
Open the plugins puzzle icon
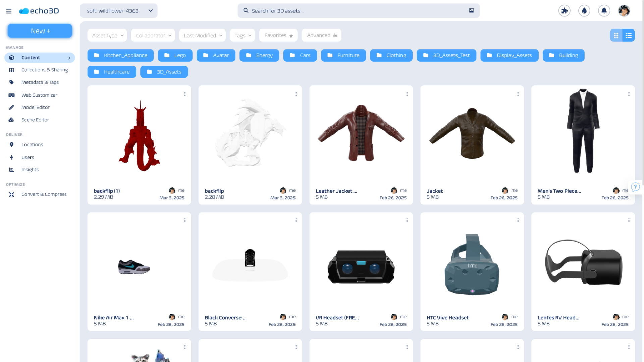pos(564,11)
